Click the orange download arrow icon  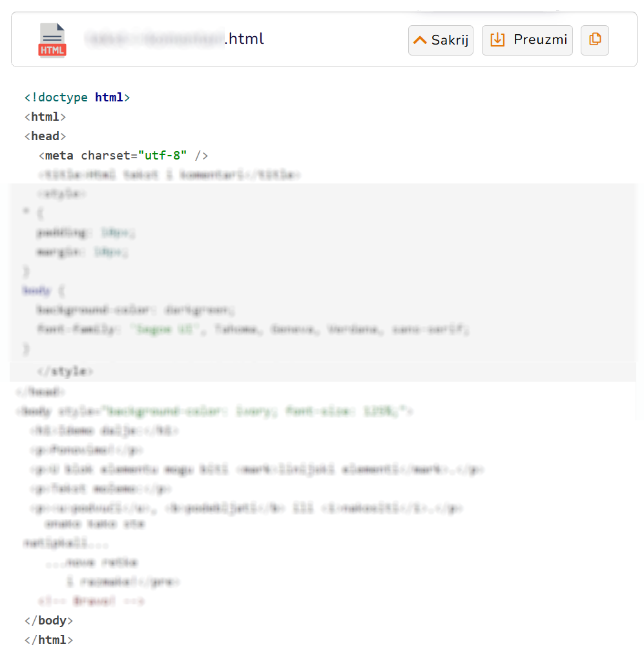[497, 40]
